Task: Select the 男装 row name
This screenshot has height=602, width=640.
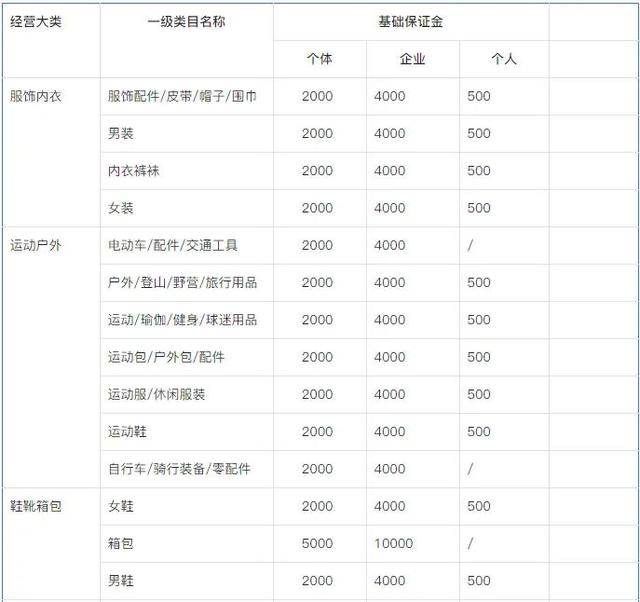Action: tap(121, 133)
